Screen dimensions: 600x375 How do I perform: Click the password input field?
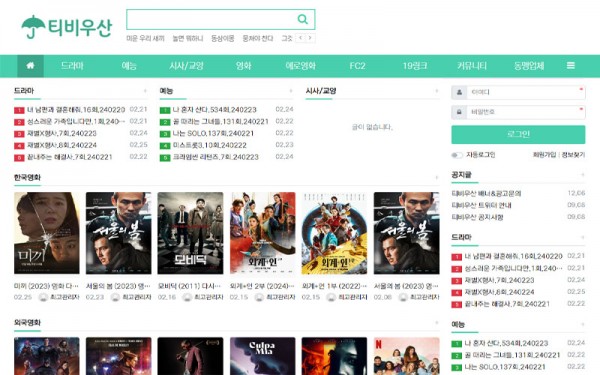[525, 112]
